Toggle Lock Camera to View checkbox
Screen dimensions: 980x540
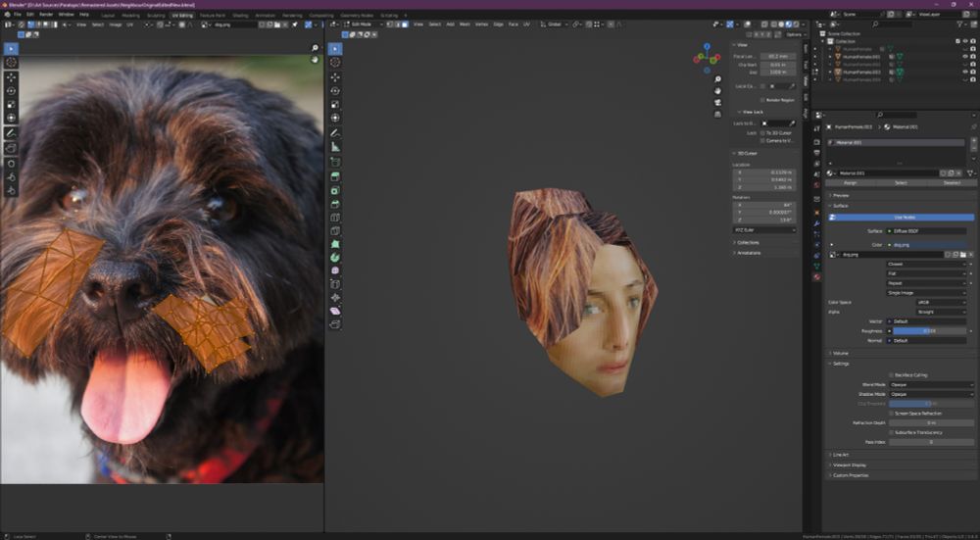(x=761, y=140)
